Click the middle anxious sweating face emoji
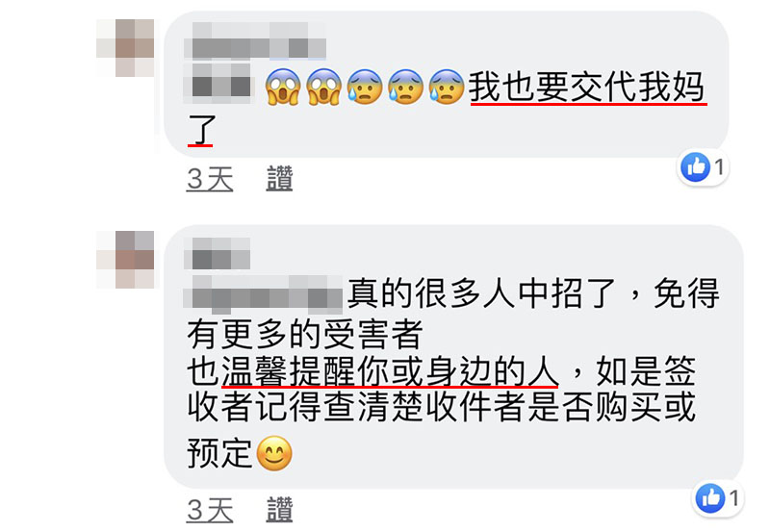This screenshot has width=770, height=532. pyautogui.click(x=405, y=87)
